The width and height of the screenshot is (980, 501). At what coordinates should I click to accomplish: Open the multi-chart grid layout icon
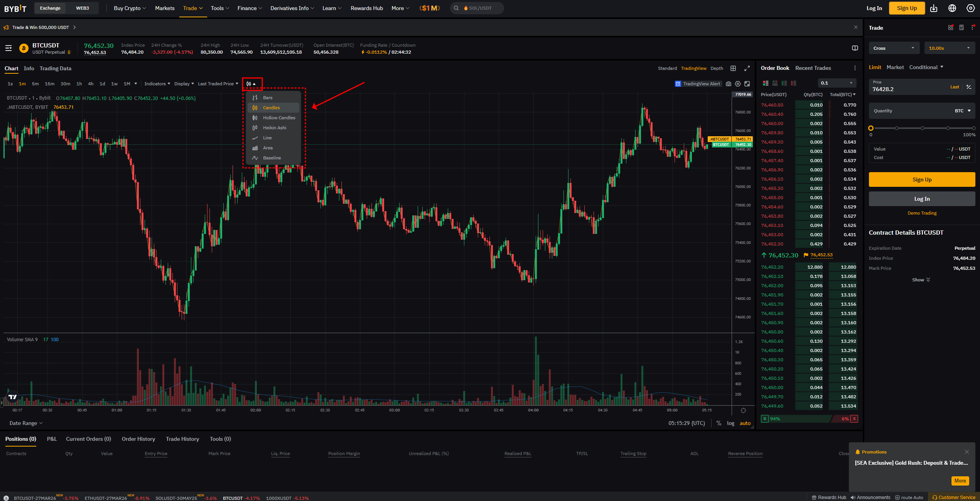click(733, 68)
